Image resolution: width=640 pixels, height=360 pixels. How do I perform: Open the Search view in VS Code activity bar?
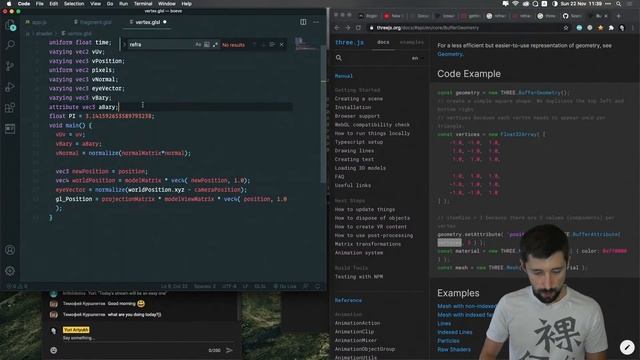[x=10, y=44]
